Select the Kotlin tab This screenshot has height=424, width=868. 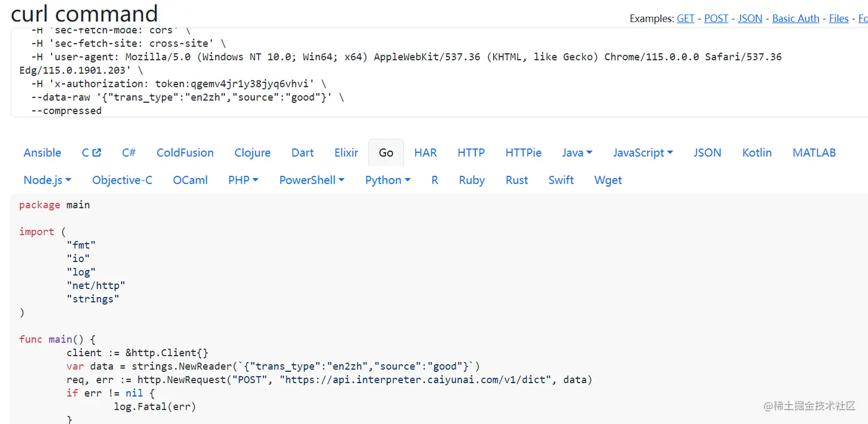coord(757,153)
